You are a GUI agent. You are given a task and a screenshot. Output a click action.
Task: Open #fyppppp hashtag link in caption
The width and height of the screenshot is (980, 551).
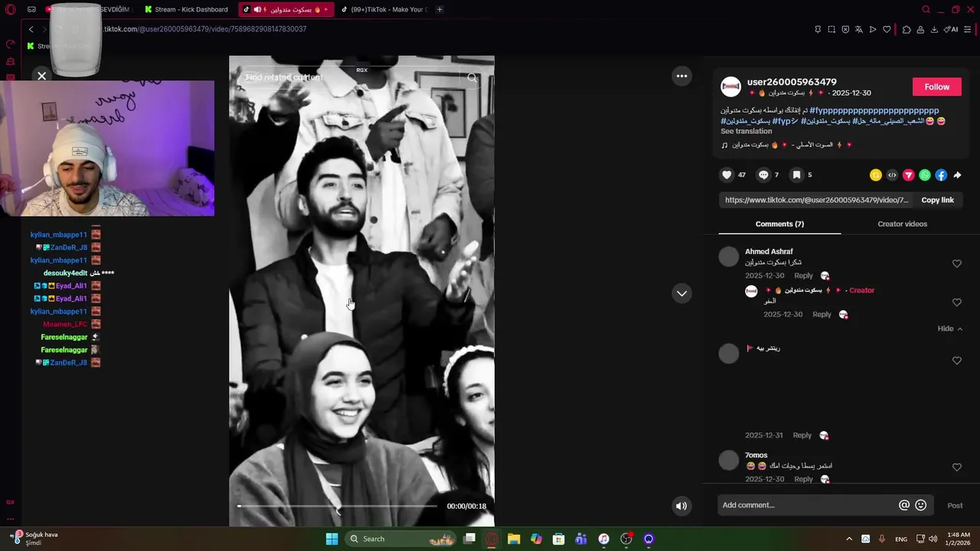[874, 110]
